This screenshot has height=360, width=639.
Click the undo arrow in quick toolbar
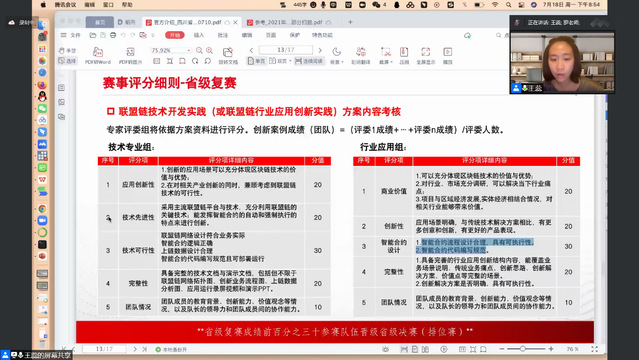click(123, 35)
